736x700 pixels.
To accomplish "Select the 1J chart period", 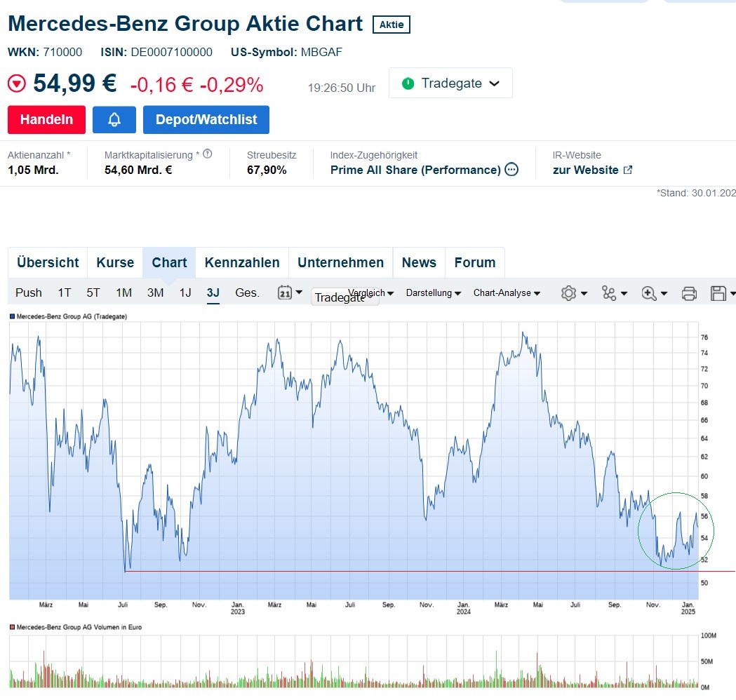I will 185,292.
